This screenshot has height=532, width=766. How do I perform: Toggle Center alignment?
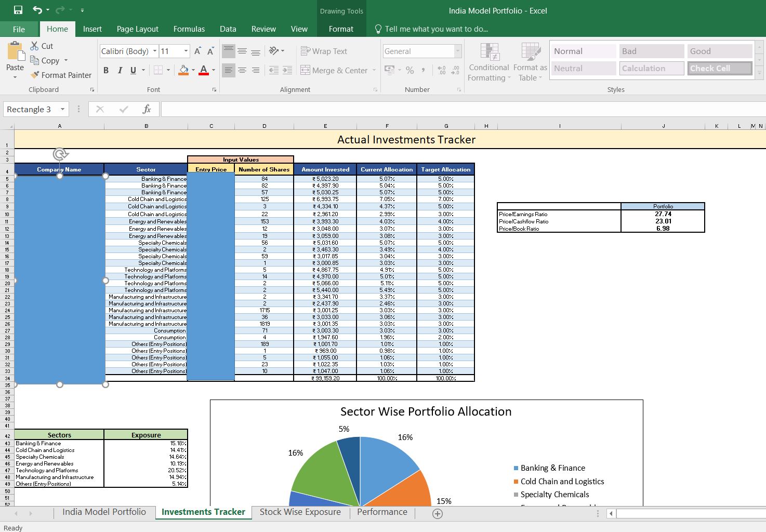tap(242, 70)
